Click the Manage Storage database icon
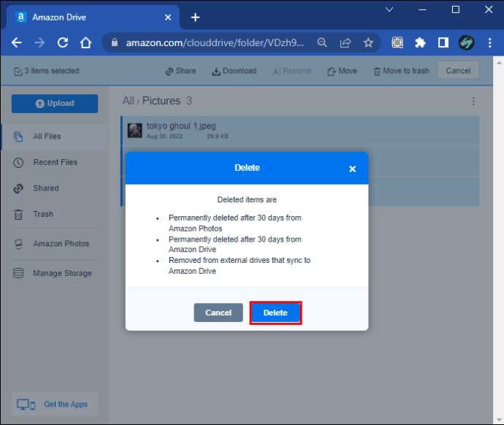 [x=18, y=273]
